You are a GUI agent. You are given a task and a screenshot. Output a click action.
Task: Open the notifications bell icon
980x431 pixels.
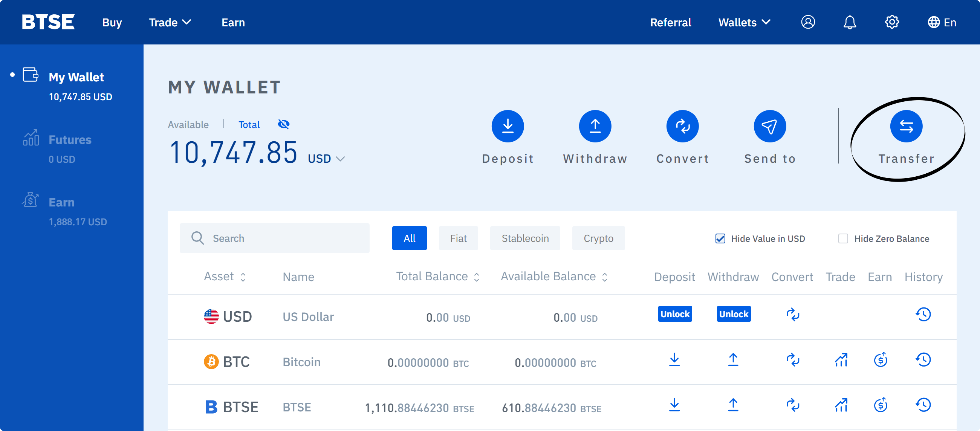coord(850,22)
